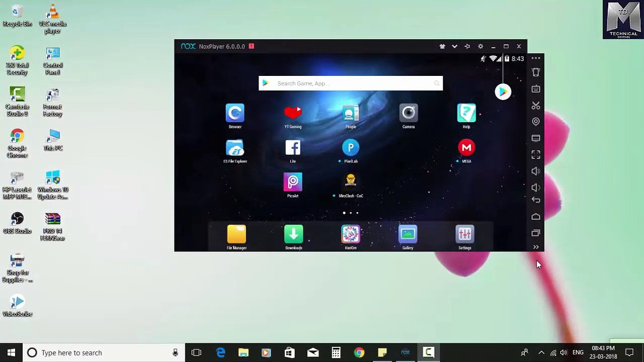Open Calculator from the taskbar
The image size is (644, 362).
click(336, 352)
